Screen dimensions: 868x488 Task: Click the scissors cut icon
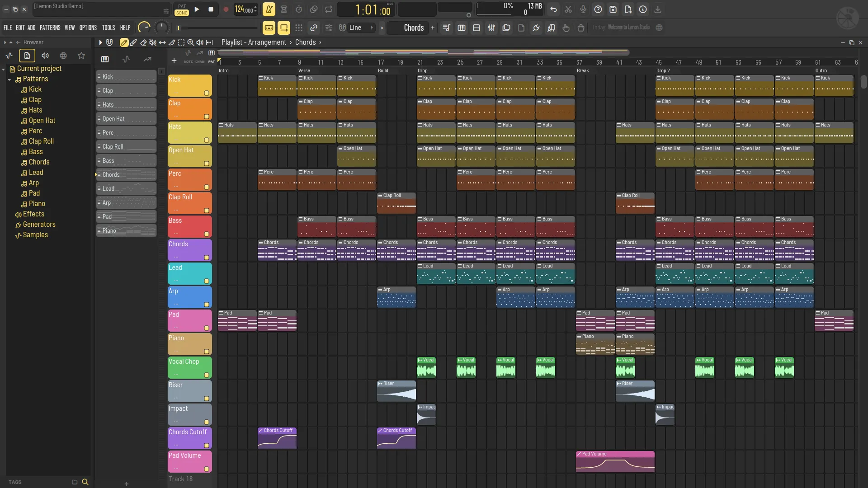click(x=568, y=9)
